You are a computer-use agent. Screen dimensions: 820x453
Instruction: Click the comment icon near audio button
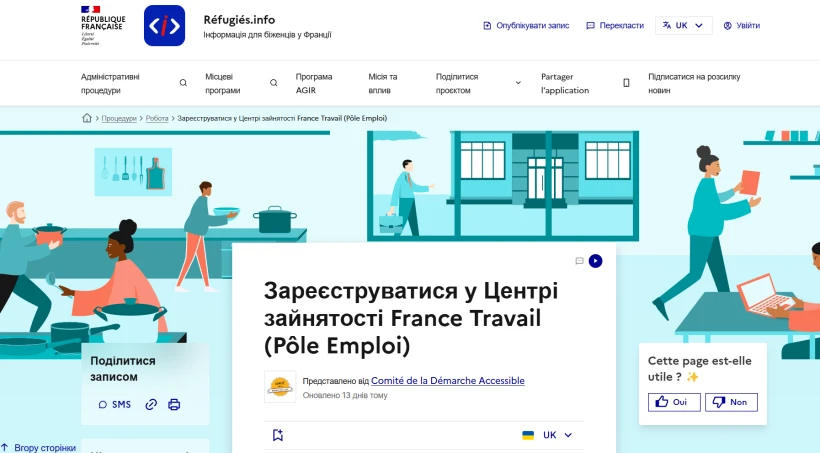click(579, 261)
